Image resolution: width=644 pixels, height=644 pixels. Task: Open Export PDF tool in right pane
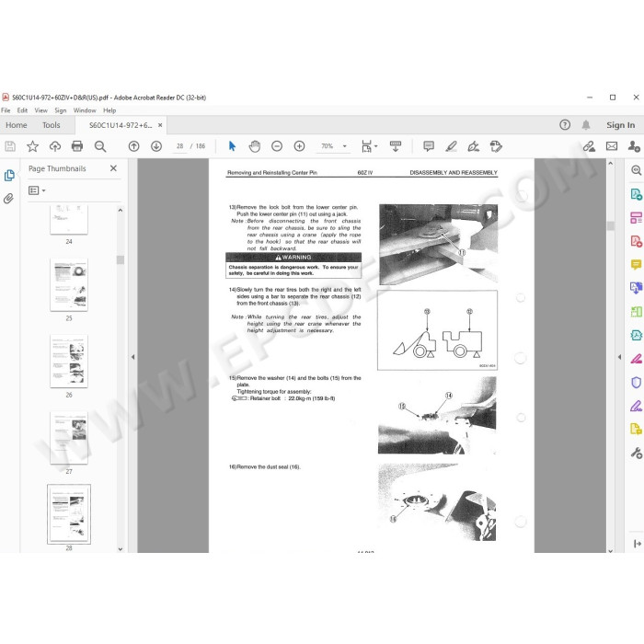click(637, 194)
